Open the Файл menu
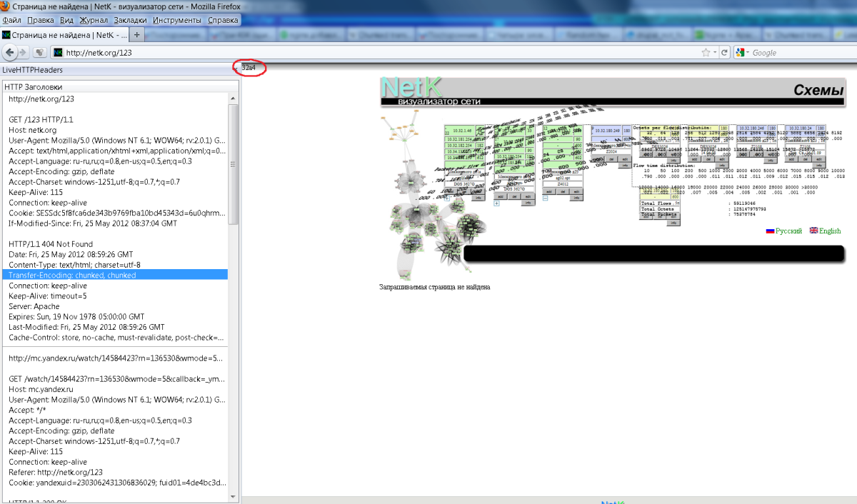 [11, 20]
